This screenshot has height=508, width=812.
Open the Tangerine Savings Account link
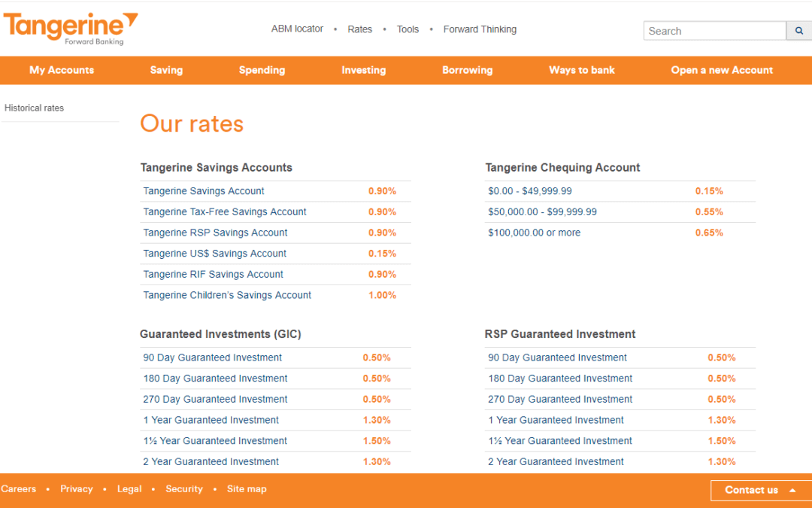pos(204,190)
